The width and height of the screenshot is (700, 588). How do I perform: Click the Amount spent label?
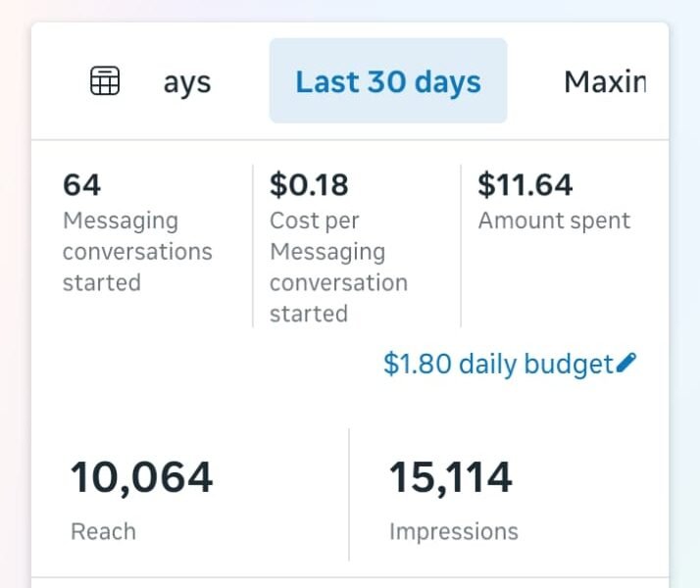[x=554, y=220]
